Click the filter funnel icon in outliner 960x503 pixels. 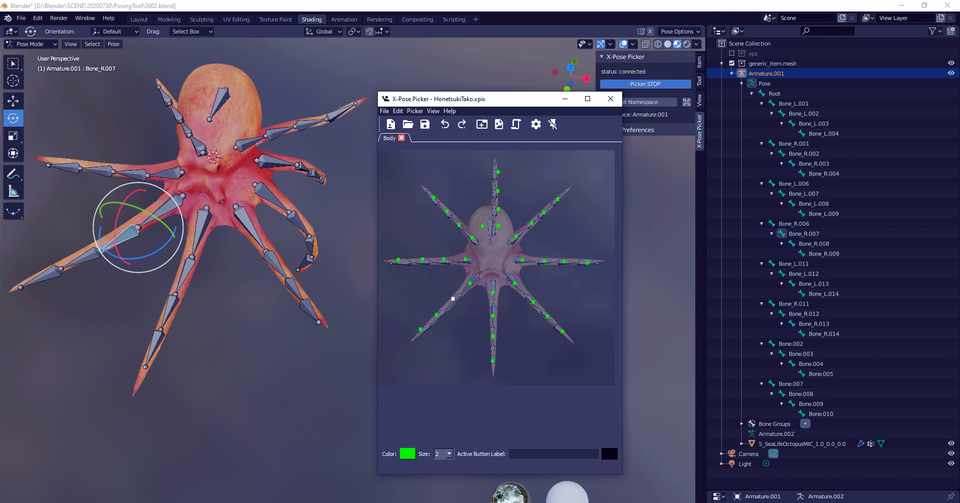coord(932,31)
